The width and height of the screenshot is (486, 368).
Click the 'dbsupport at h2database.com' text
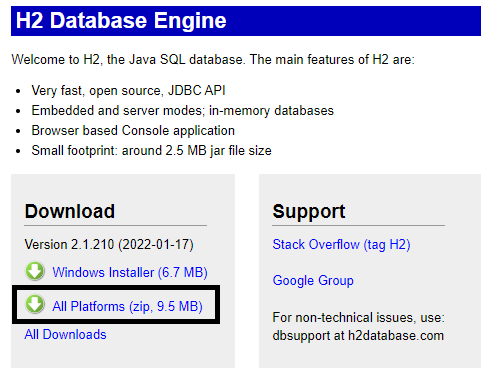click(358, 335)
